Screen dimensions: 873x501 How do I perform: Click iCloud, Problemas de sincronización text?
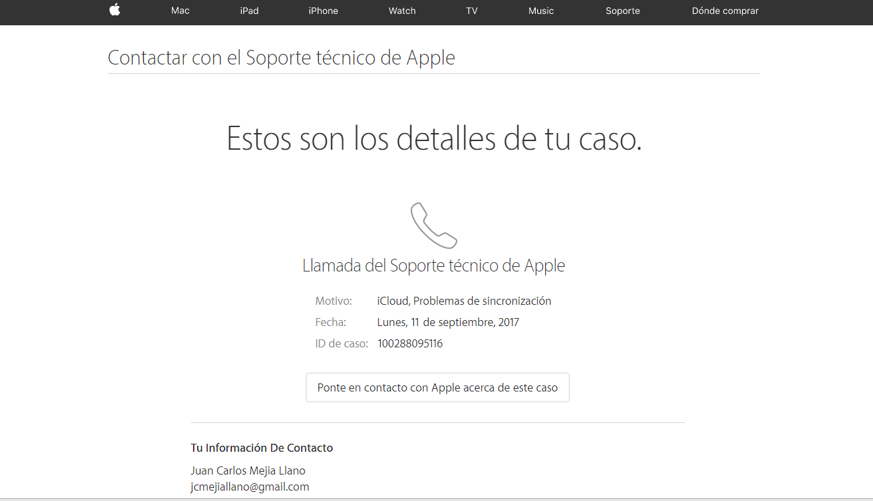[x=464, y=301]
